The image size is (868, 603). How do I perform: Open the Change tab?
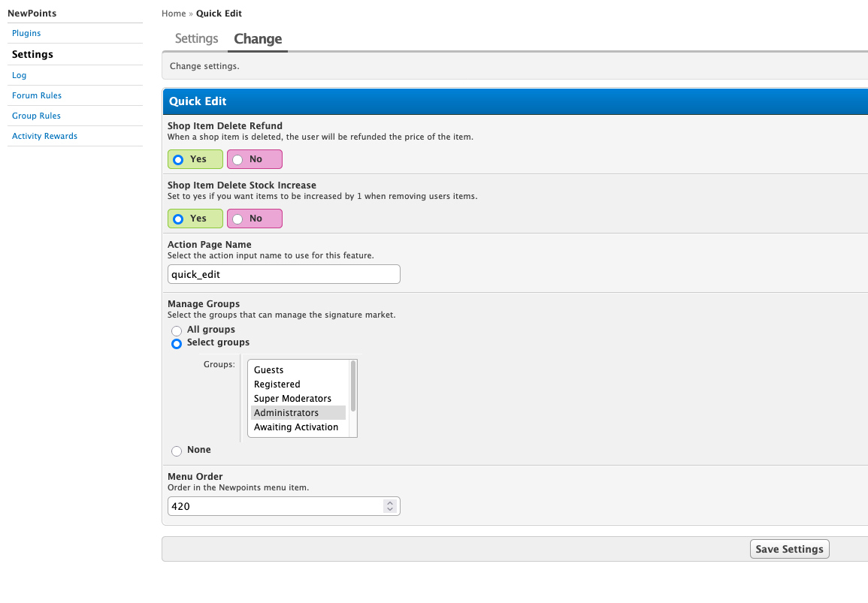pyautogui.click(x=258, y=39)
